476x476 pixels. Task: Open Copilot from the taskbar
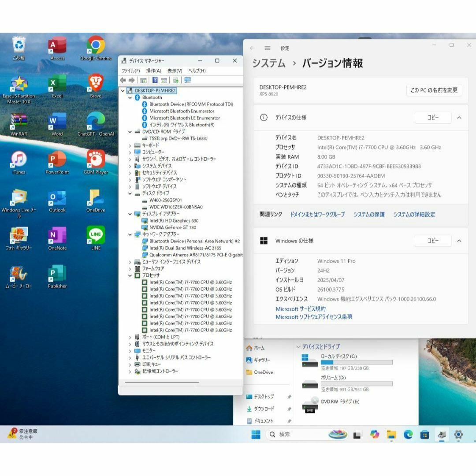click(375, 435)
